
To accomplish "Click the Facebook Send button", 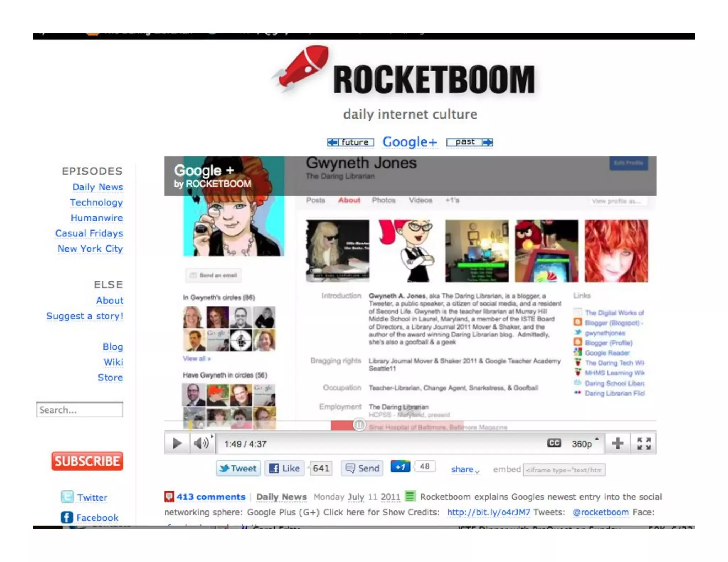I will tap(362, 468).
